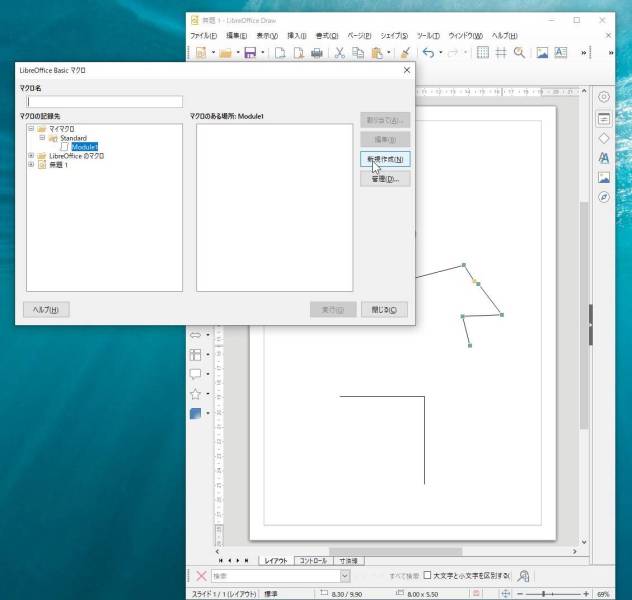Image resolution: width=632 pixels, height=600 pixels.
Task: Open the Undo history dropdown arrow
Action: pos(441,53)
